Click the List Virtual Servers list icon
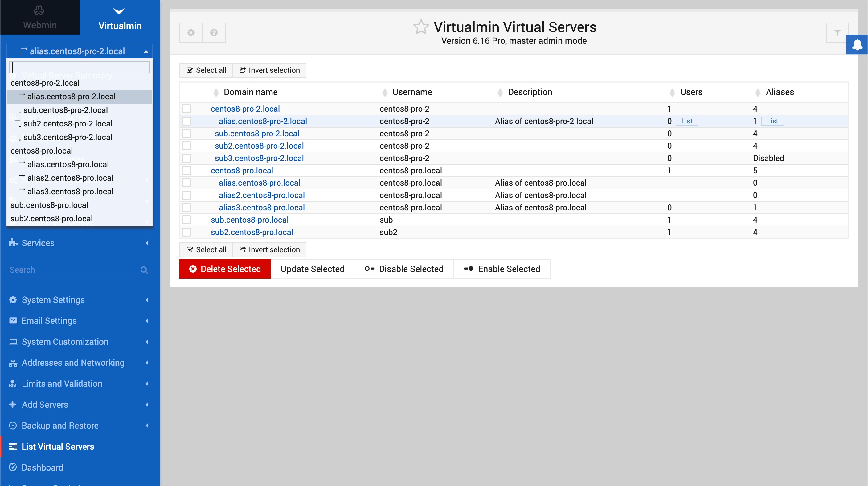The height and width of the screenshot is (486, 868). point(13,447)
